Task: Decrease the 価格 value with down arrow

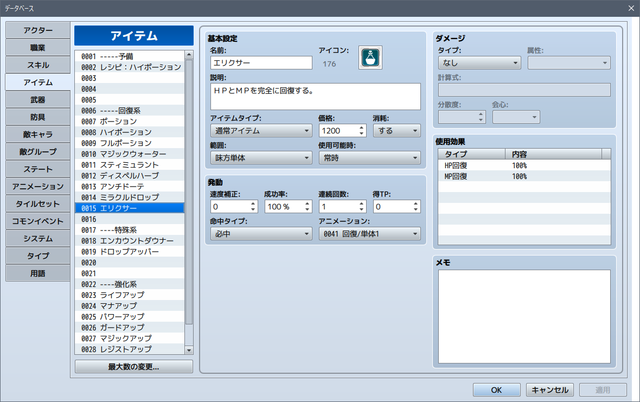Action: 361,134
